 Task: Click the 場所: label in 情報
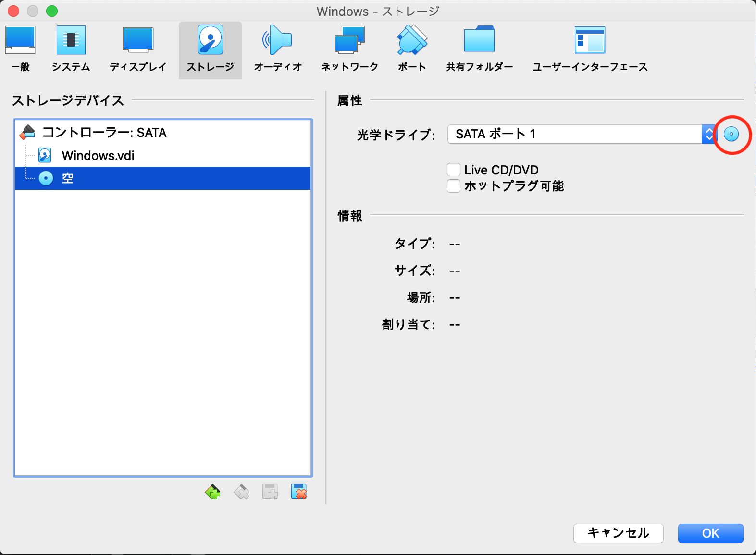(421, 297)
